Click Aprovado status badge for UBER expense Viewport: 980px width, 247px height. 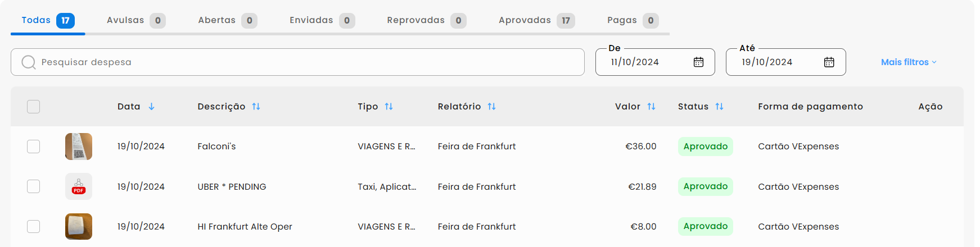click(706, 186)
